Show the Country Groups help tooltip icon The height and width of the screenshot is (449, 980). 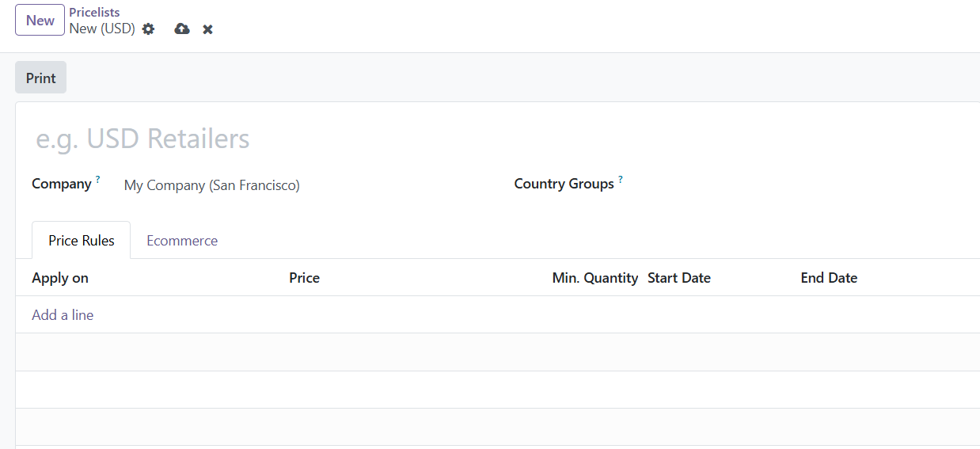tap(621, 180)
